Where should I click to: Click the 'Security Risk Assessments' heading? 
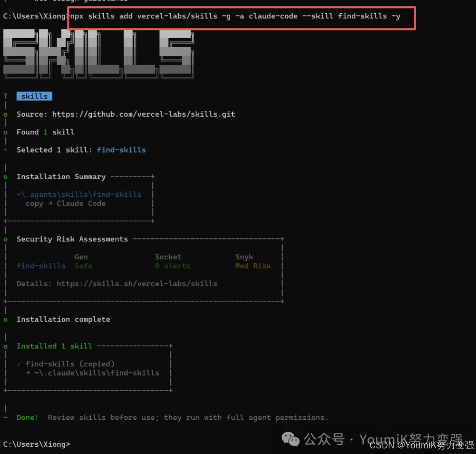coord(72,239)
